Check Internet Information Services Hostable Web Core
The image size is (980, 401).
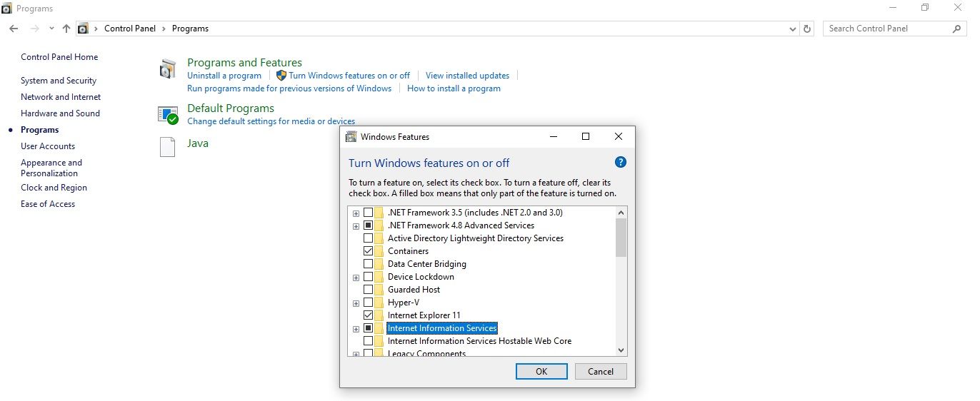pyautogui.click(x=368, y=341)
